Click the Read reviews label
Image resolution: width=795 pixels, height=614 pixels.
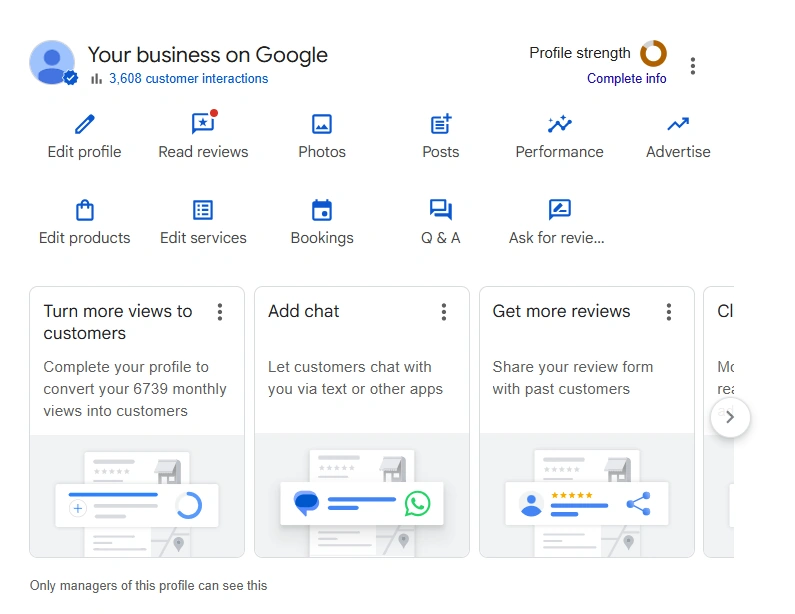pos(203,152)
